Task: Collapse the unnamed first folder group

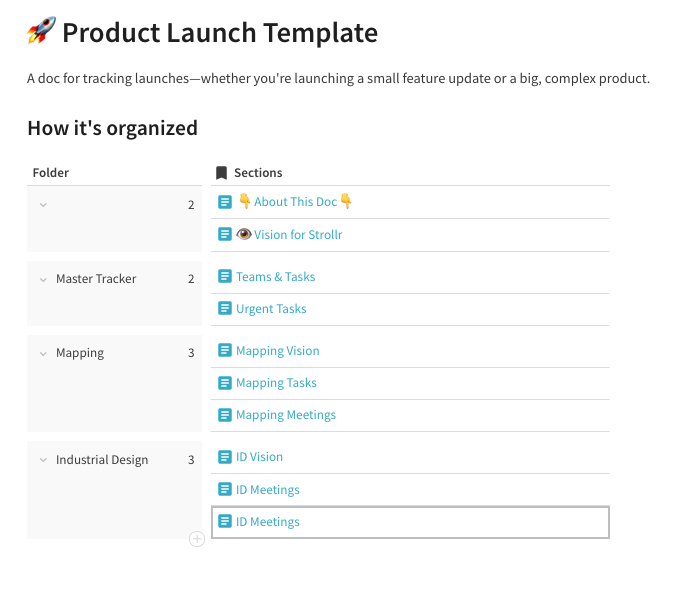Action: [43, 205]
